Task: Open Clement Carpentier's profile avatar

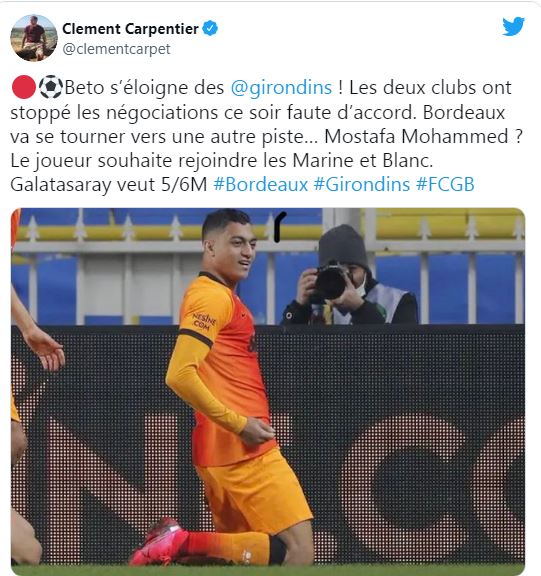Action: [34, 38]
